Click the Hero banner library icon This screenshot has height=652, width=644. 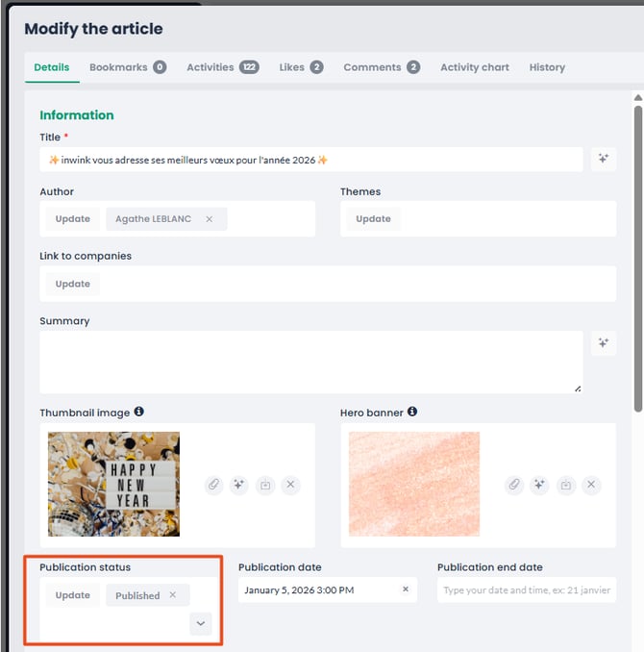[x=566, y=485]
